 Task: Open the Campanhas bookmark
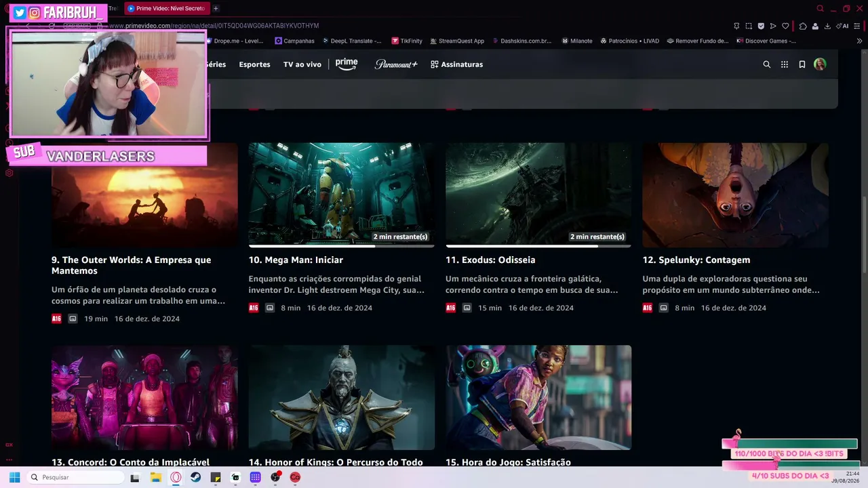coord(294,41)
